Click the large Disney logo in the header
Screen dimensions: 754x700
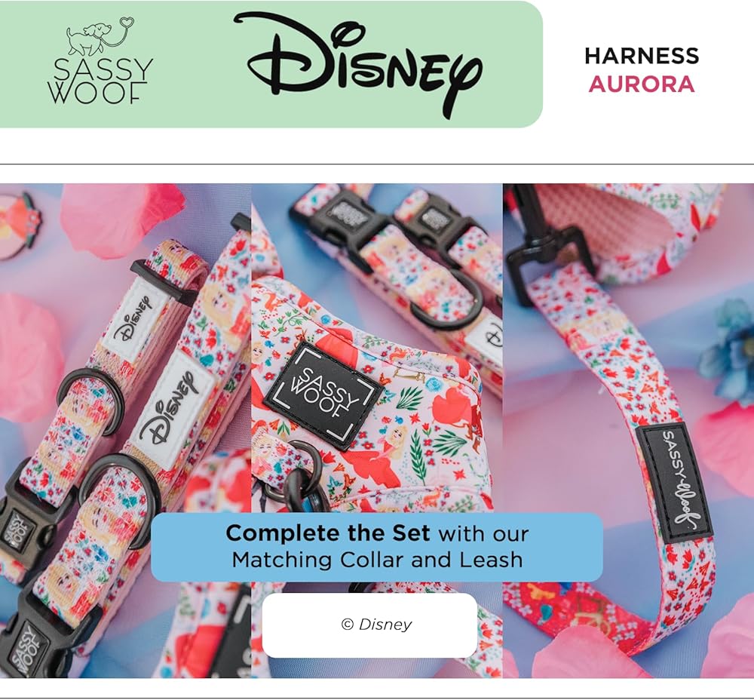(x=357, y=66)
